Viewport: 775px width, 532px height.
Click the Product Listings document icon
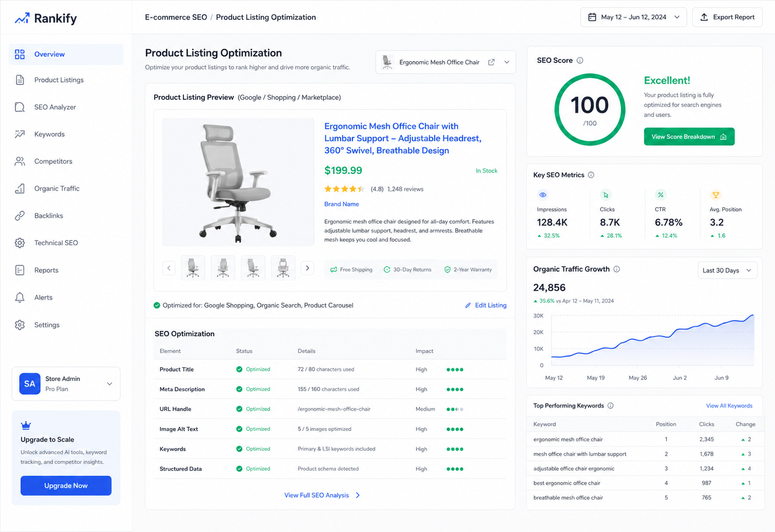coord(19,80)
